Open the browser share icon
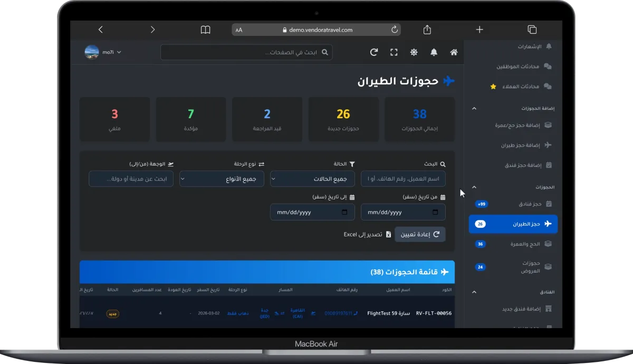This screenshot has width=633, height=364. (428, 30)
